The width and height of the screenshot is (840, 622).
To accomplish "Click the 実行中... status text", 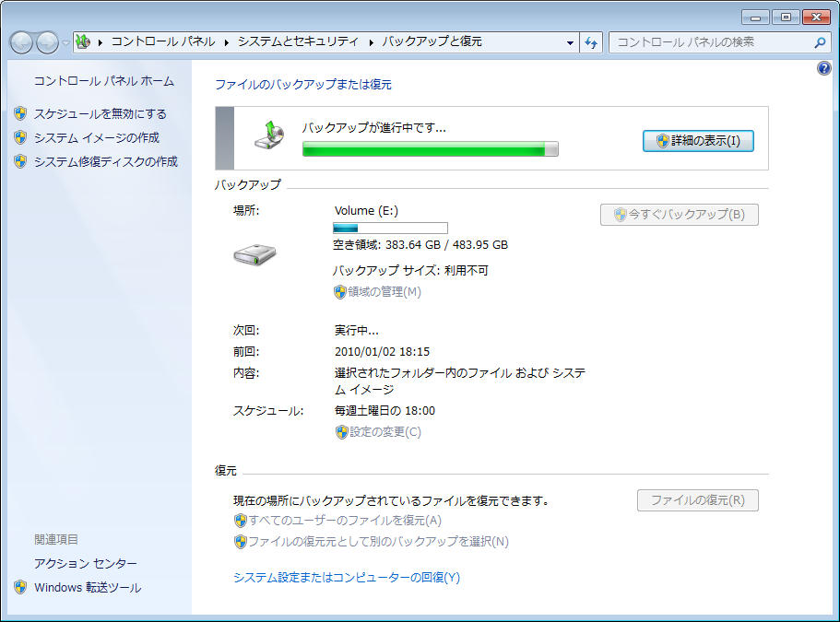I will tap(356, 330).
